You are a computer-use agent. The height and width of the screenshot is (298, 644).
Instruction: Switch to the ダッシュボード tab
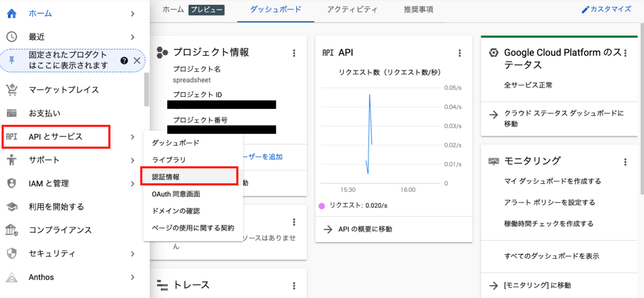[x=275, y=10]
